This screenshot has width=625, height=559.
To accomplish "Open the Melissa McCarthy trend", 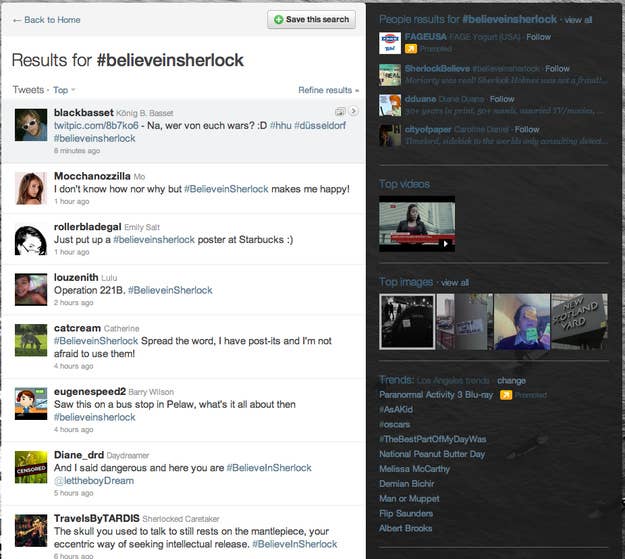I will coord(414,469).
